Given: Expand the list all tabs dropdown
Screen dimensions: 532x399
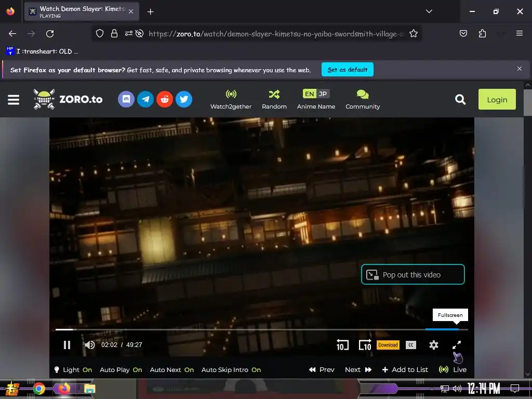Looking at the screenshot, I should click(429, 11).
